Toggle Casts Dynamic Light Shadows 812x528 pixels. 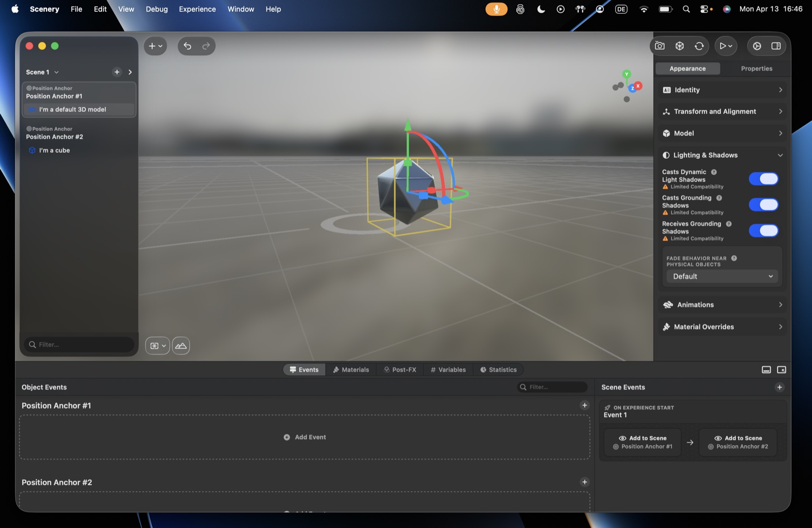click(x=764, y=179)
